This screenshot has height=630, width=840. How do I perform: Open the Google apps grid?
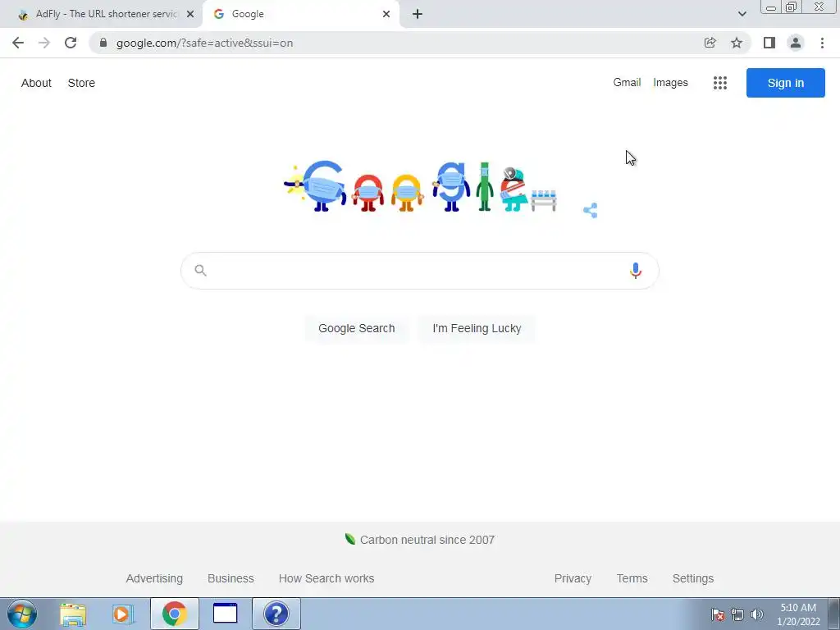(x=720, y=83)
